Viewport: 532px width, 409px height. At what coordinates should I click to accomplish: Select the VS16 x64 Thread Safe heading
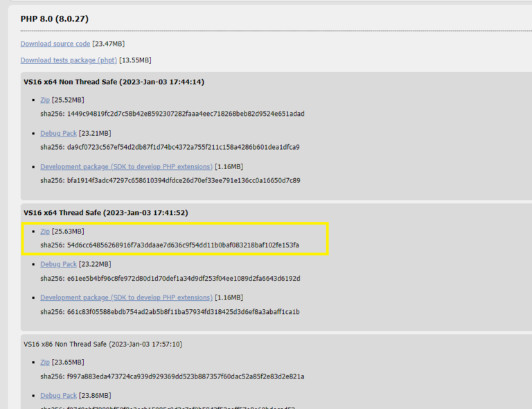105,213
